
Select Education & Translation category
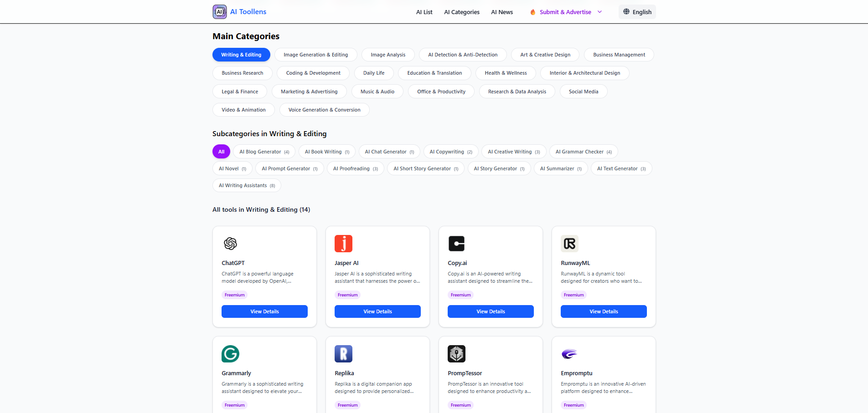[434, 73]
